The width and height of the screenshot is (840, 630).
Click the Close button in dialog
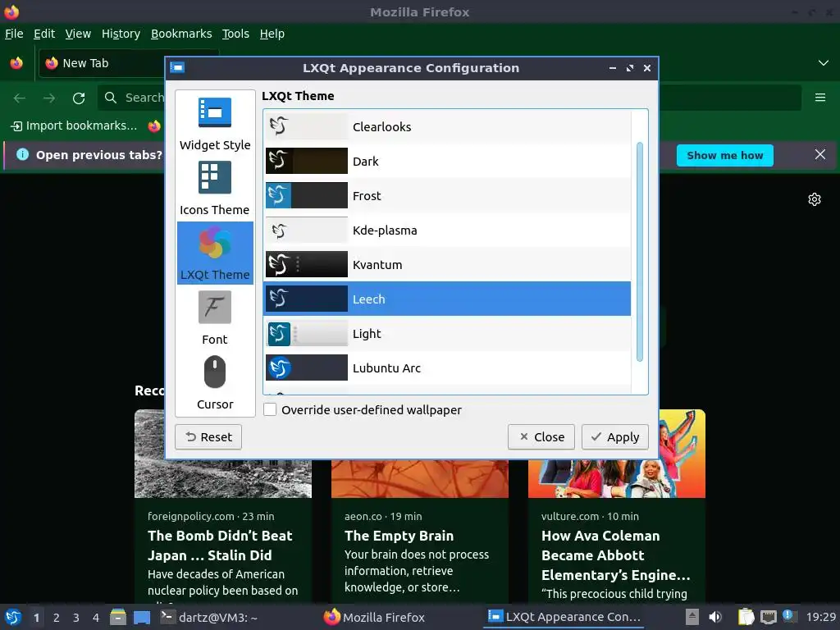tap(541, 437)
